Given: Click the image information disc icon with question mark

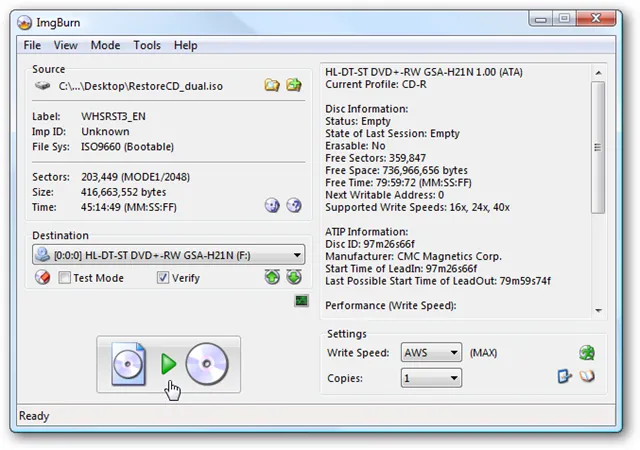Looking at the screenshot, I should [294, 205].
